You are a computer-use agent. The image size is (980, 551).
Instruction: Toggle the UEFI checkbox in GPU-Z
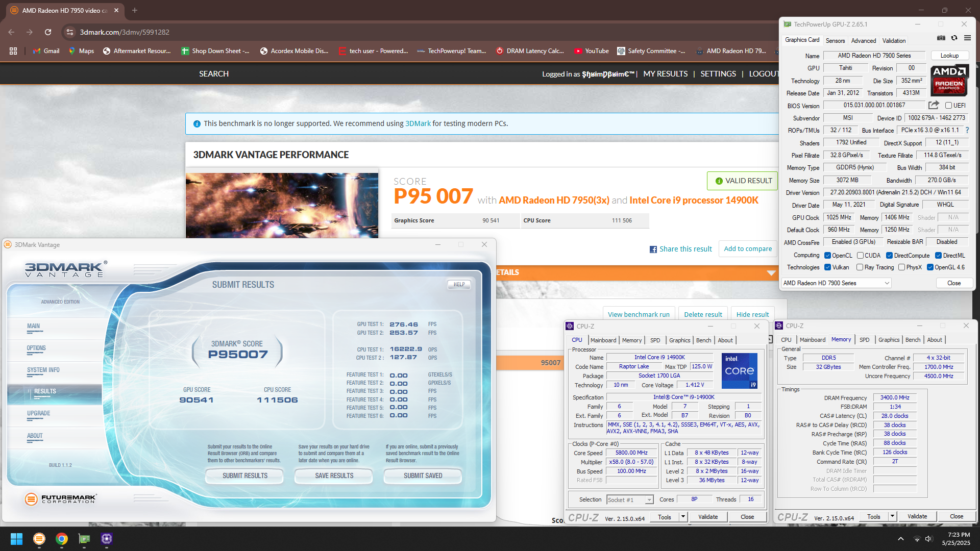[x=948, y=106]
